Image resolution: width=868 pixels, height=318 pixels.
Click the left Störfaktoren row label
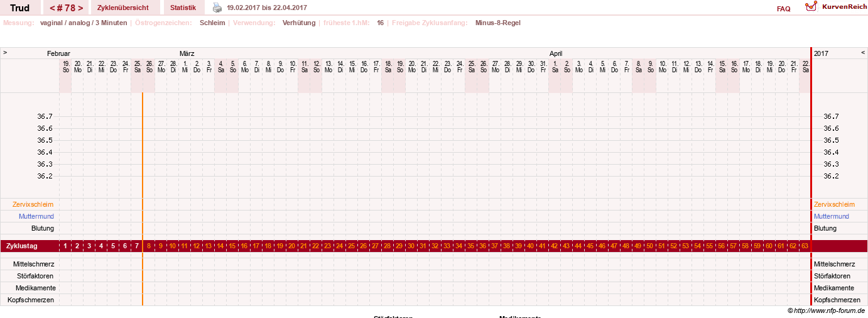[35, 276]
